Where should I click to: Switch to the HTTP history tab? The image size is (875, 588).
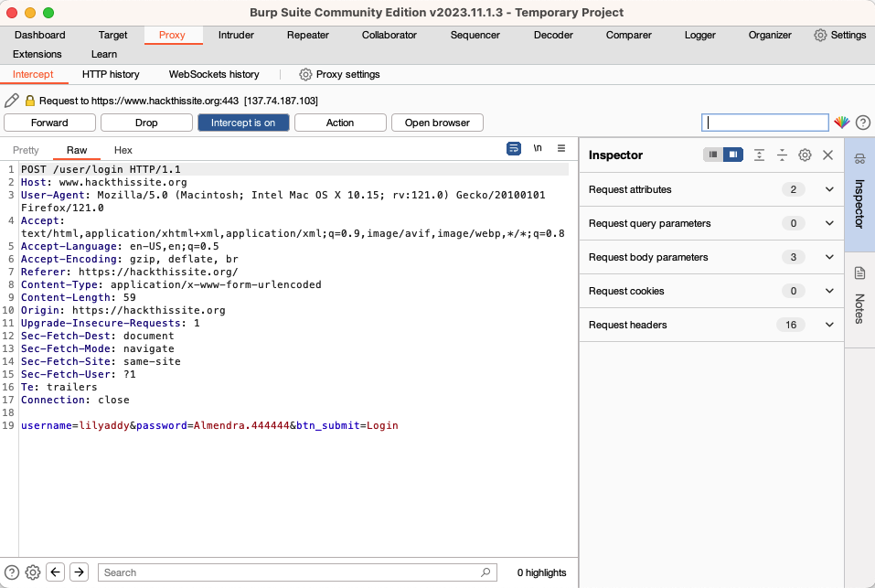[x=110, y=74]
